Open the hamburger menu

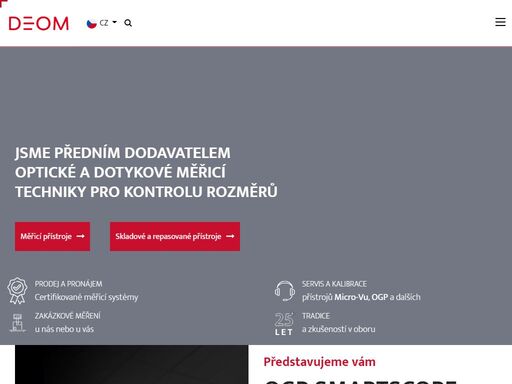point(500,22)
